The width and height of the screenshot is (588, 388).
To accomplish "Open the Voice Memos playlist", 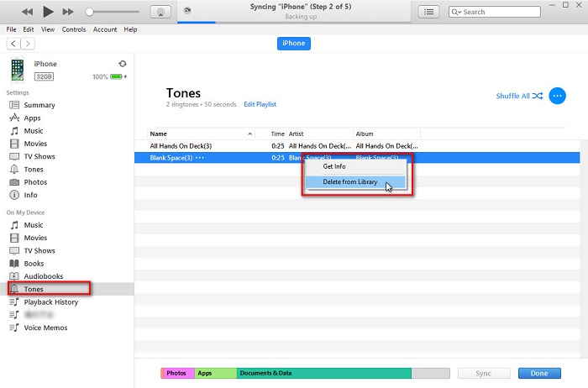I will [x=45, y=328].
